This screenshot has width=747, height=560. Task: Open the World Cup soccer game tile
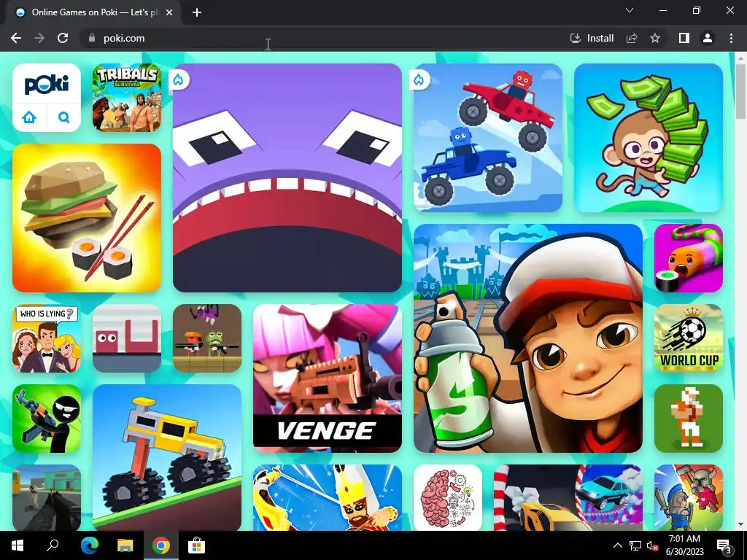pyautogui.click(x=689, y=338)
